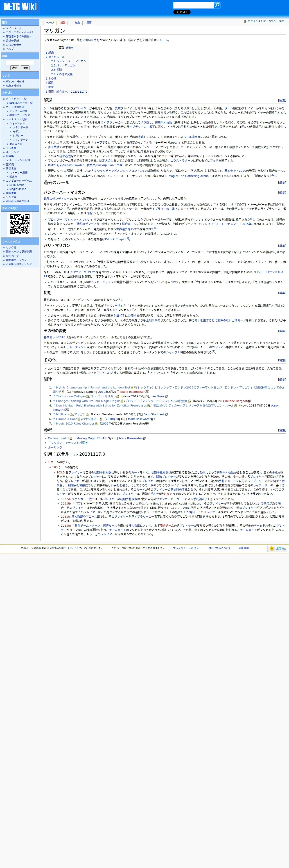The height and width of the screenshot is (868, 289).
Task: Open rule 103.5a link
Action: point(65,499)
